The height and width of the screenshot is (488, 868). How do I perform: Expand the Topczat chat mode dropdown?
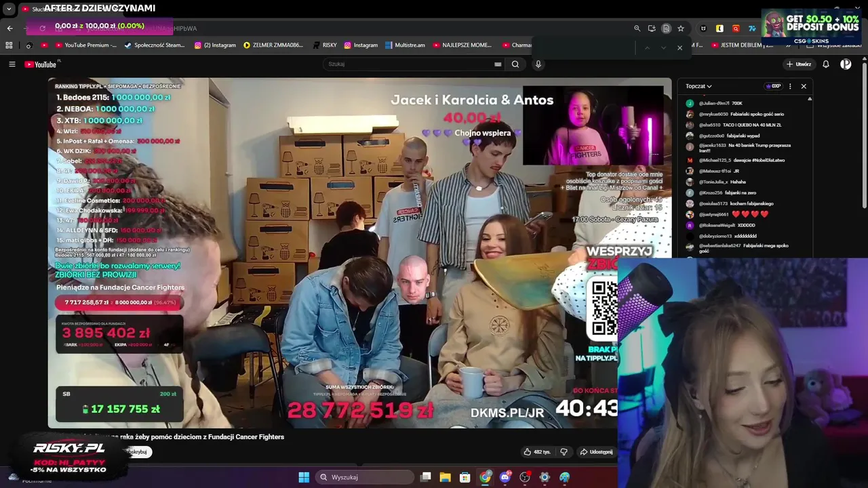[698, 86]
